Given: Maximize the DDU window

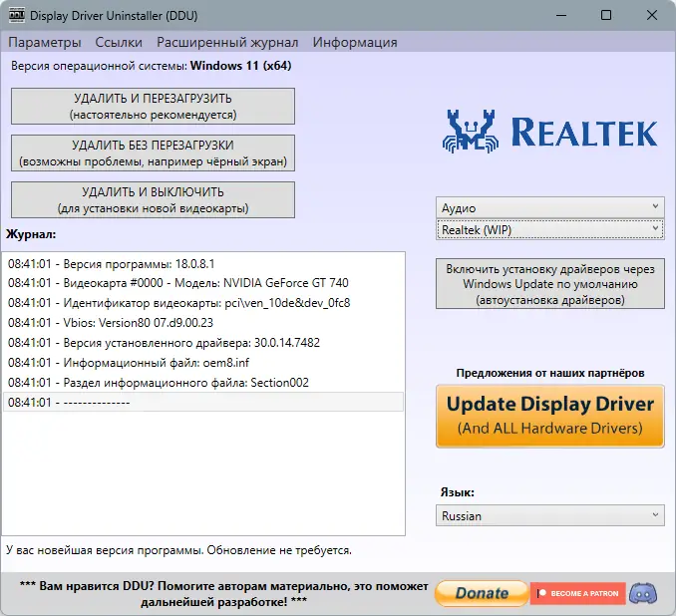Looking at the screenshot, I should [x=606, y=16].
